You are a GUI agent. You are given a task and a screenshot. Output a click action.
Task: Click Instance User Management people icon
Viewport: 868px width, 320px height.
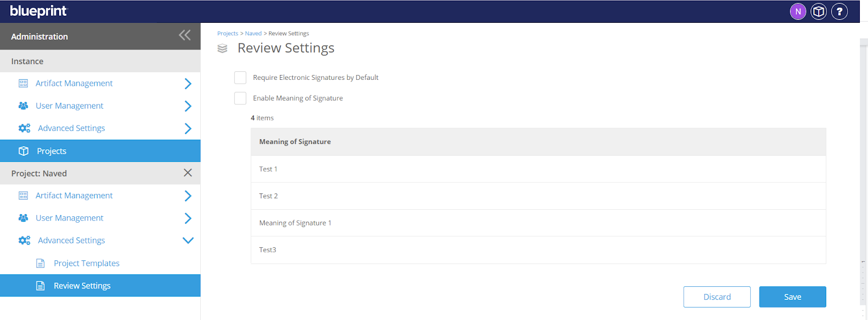23,106
